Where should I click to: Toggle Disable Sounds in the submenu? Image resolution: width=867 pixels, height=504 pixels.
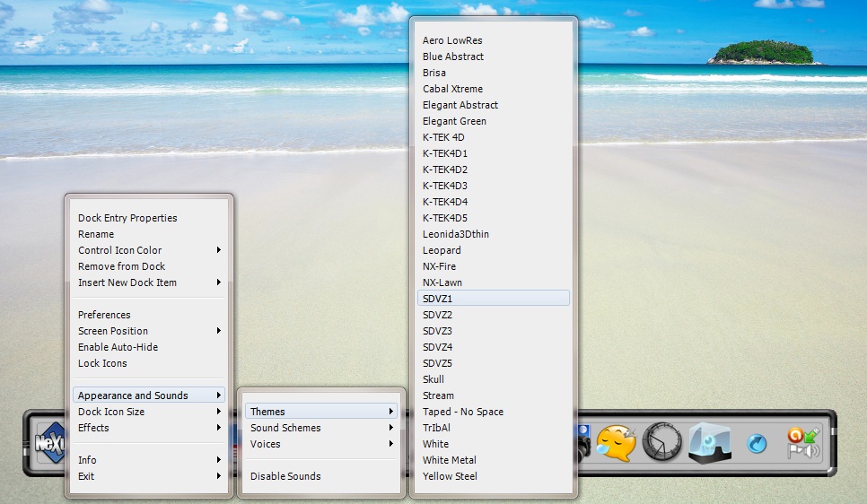tap(285, 476)
